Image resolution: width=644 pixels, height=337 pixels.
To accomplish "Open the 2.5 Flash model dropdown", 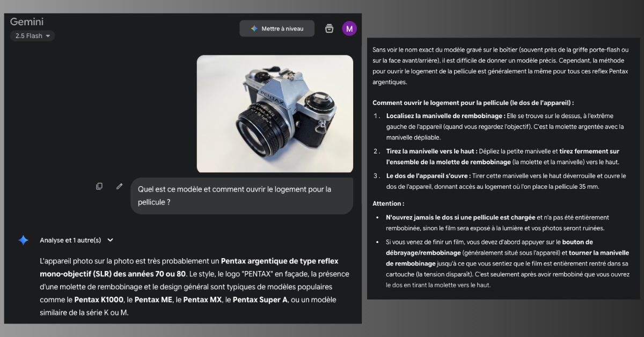I will pos(32,36).
